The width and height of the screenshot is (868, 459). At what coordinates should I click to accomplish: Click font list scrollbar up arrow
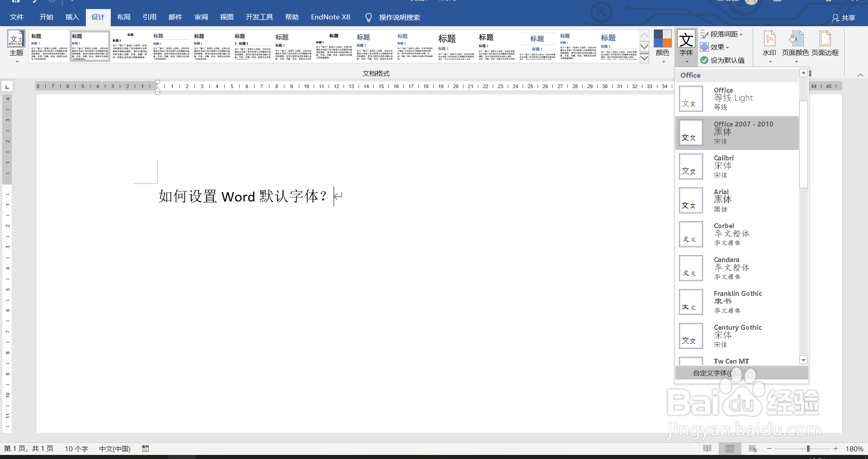pos(803,73)
